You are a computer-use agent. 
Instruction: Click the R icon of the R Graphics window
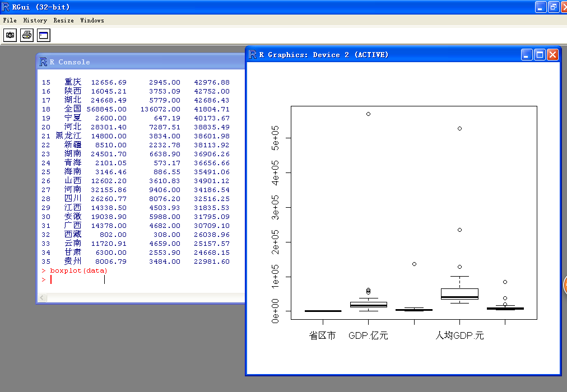pyautogui.click(x=252, y=54)
